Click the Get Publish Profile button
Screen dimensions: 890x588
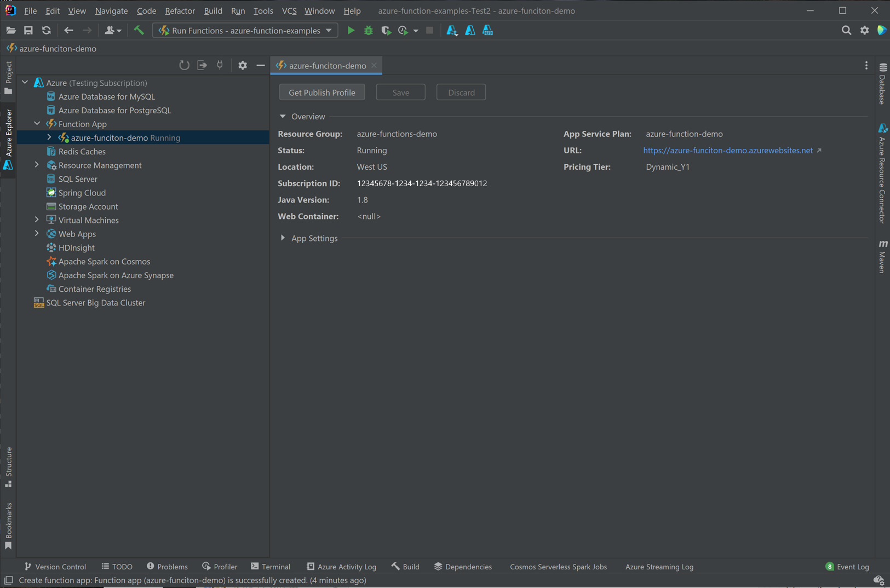[x=321, y=93]
